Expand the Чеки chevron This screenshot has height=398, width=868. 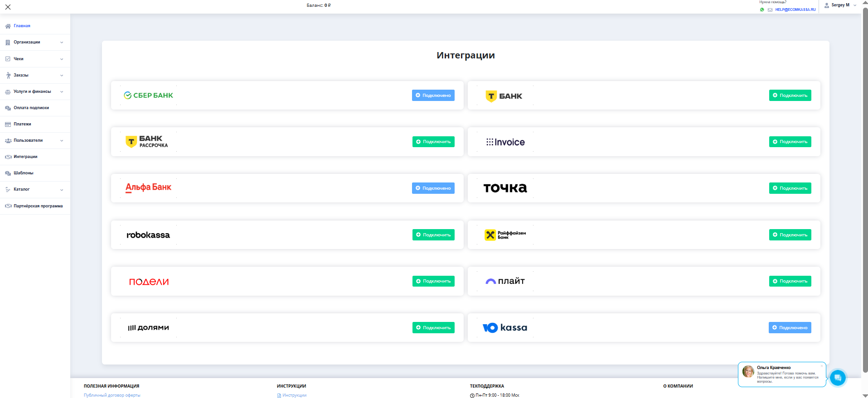[62, 59]
